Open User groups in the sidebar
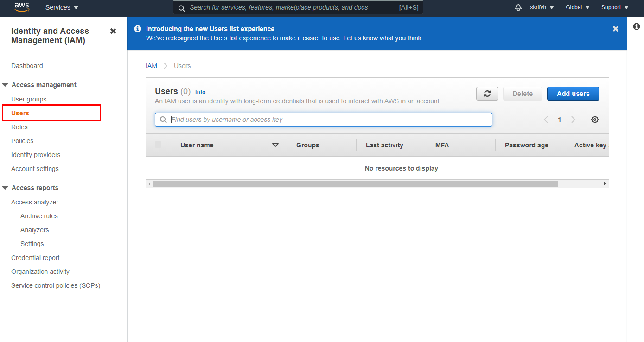 pyautogui.click(x=29, y=99)
